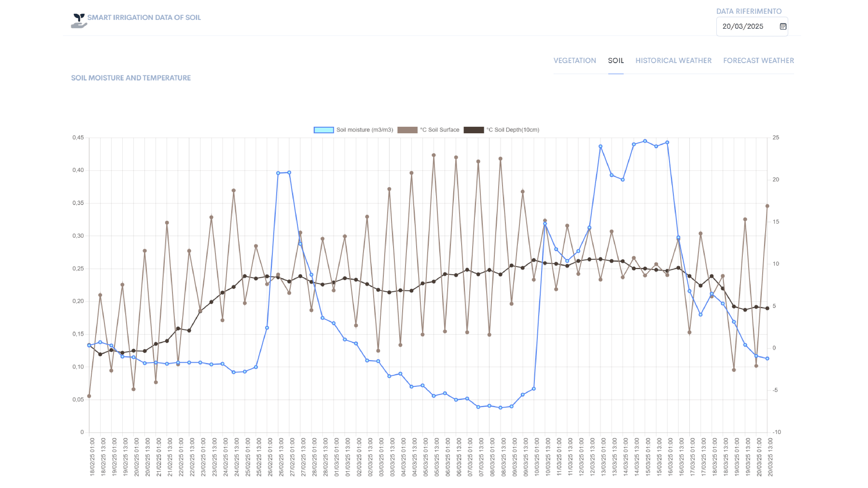The height and width of the screenshot is (488, 868).
Task: Open the calendar picker icon
Action: [x=783, y=26]
